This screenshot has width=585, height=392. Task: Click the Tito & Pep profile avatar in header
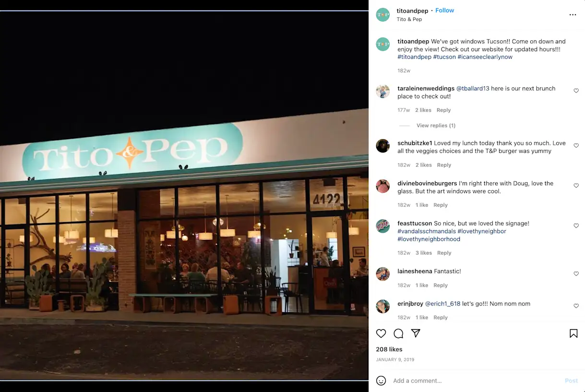[x=382, y=15]
